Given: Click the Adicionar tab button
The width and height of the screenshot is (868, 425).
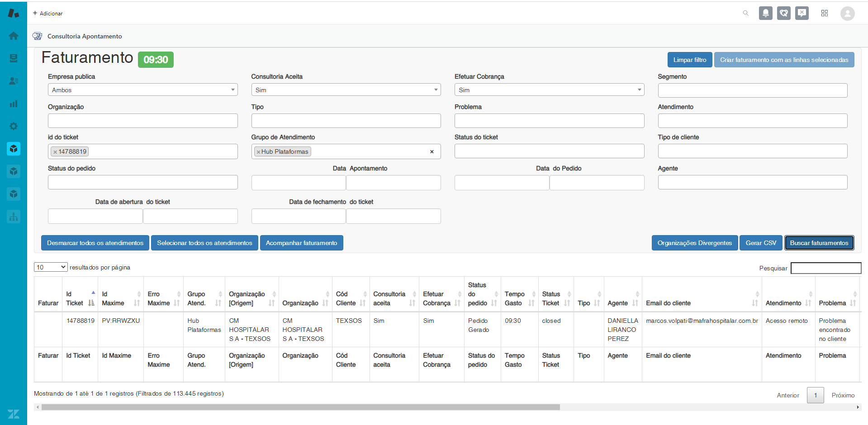Looking at the screenshot, I should point(47,14).
